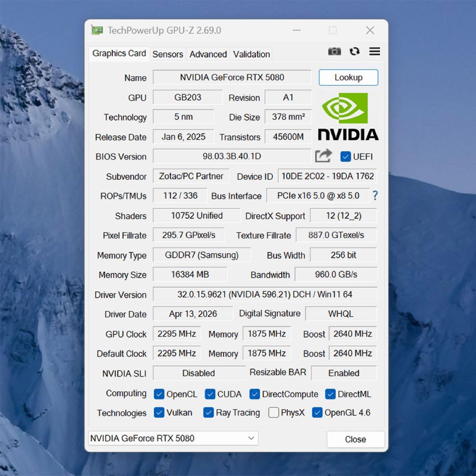The image size is (476, 476).
Task: Click the GPU Clock value 2295 MHz
Action: 177,334
